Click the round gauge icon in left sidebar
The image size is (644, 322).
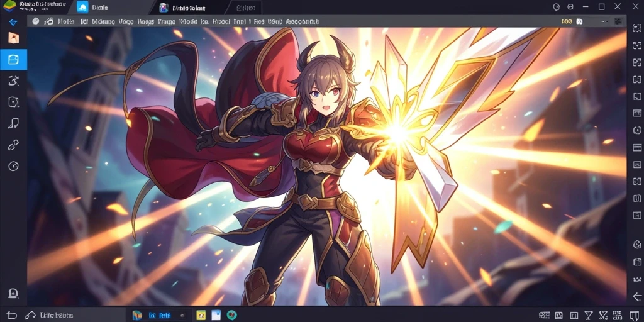pos(14,166)
